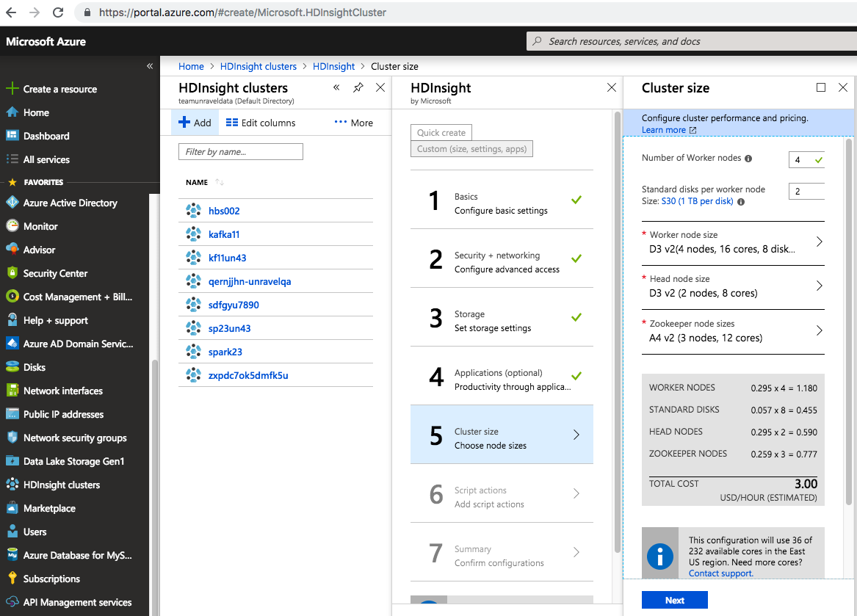Open step 1 Basics
The image size is (857, 616).
502,200
